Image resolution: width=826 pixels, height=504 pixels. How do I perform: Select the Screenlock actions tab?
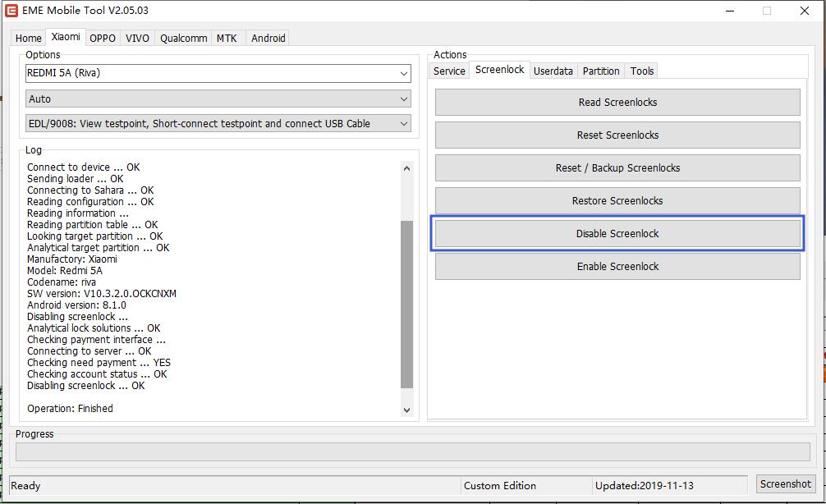pyautogui.click(x=499, y=70)
